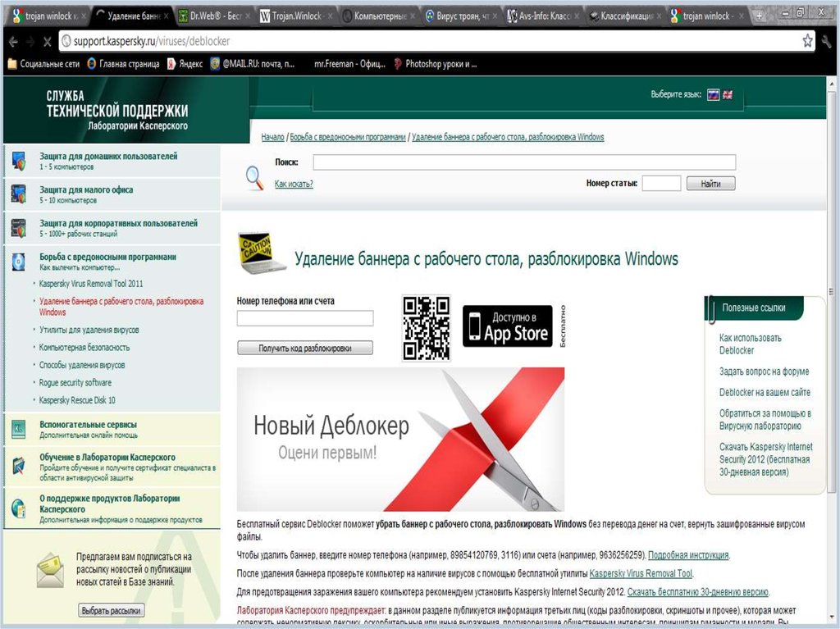This screenshot has height=629, width=840.
Task: Switch to the Avs-Info tab
Action: point(543,16)
